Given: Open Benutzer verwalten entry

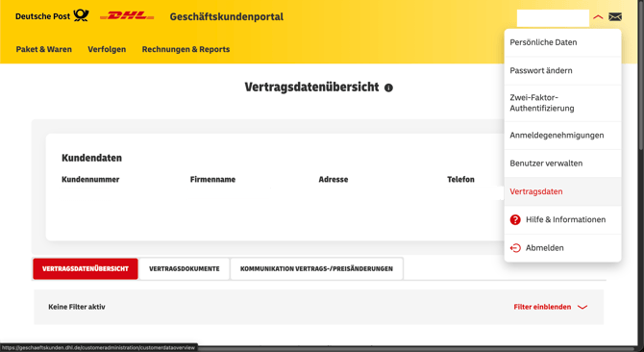Looking at the screenshot, I should coord(562,163).
